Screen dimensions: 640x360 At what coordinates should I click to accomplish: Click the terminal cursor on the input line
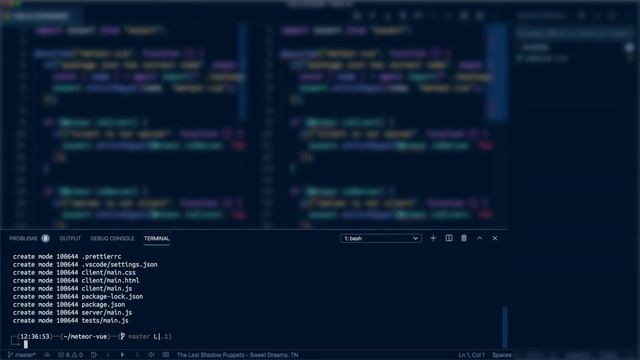(x=26, y=344)
